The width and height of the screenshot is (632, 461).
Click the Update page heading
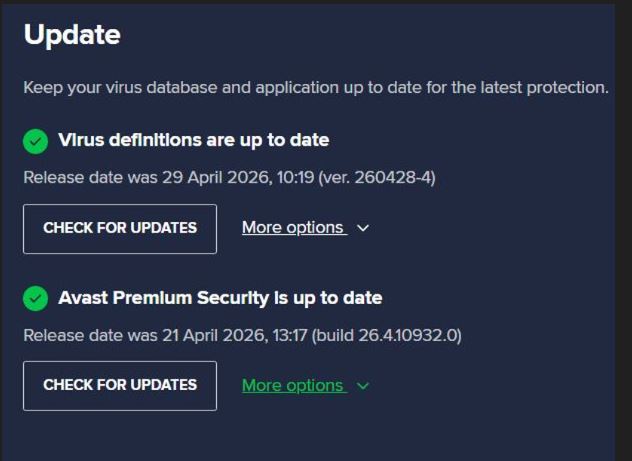[72, 35]
